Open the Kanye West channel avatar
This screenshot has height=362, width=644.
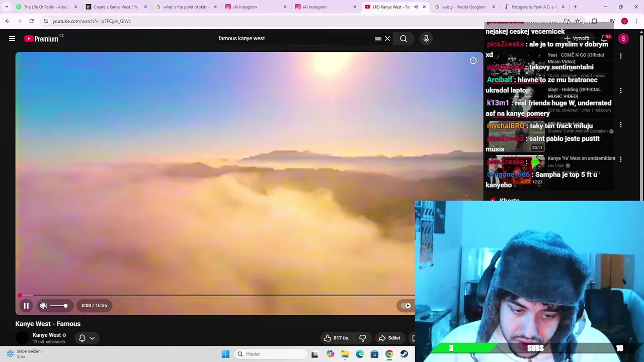(22, 338)
